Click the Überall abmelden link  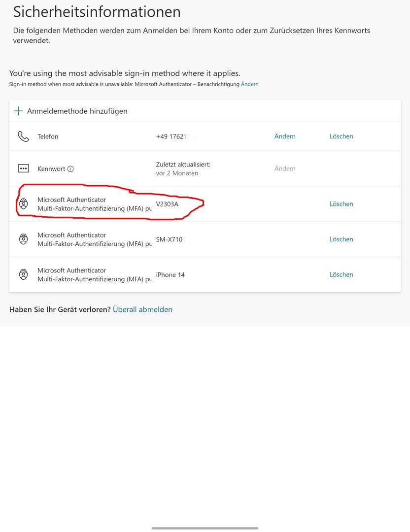pyautogui.click(x=142, y=309)
